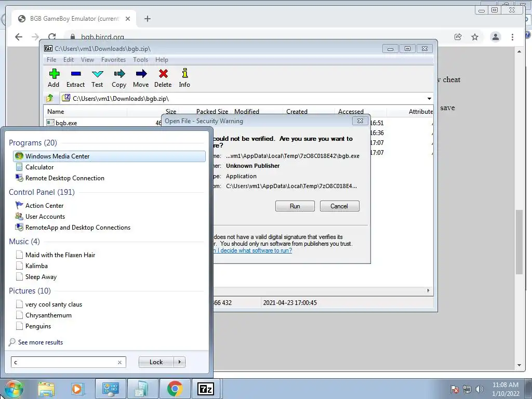The height and width of the screenshot is (399, 532).
Task: Click the Info toolbar icon
Action: pos(184,78)
